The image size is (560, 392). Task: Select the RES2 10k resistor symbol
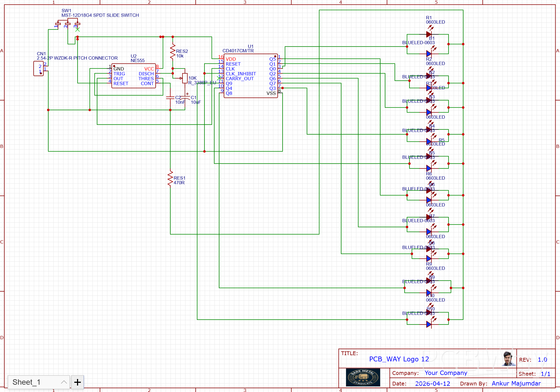coord(173,51)
